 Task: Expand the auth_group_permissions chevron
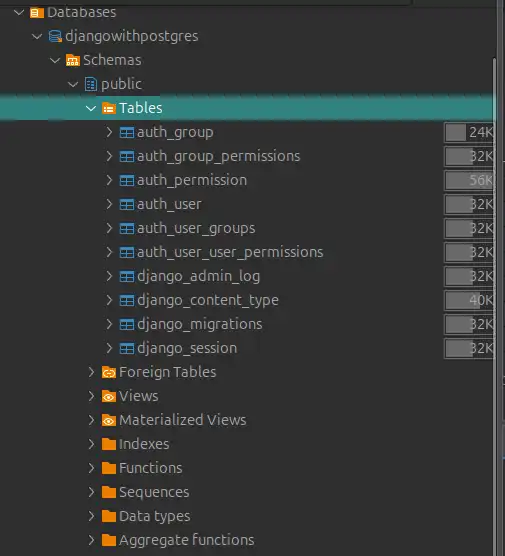pyautogui.click(x=109, y=156)
